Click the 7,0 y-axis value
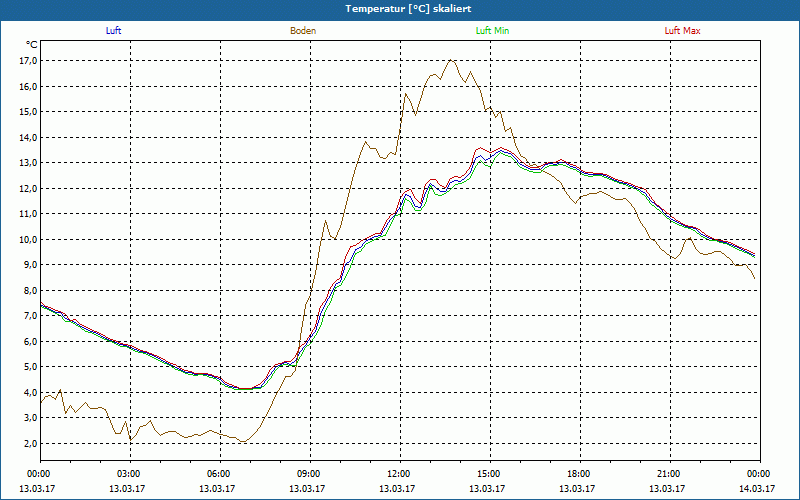The image size is (800, 500). 30,316
